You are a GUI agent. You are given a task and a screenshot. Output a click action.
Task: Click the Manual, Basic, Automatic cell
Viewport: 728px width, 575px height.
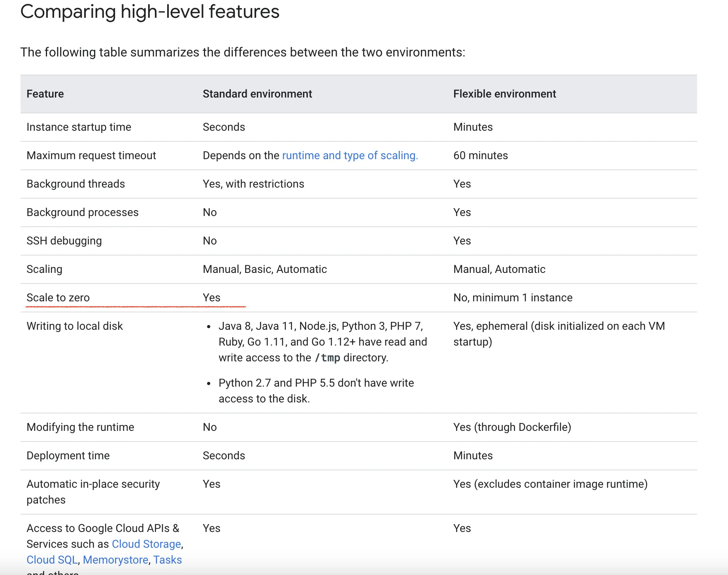coord(265,269)
